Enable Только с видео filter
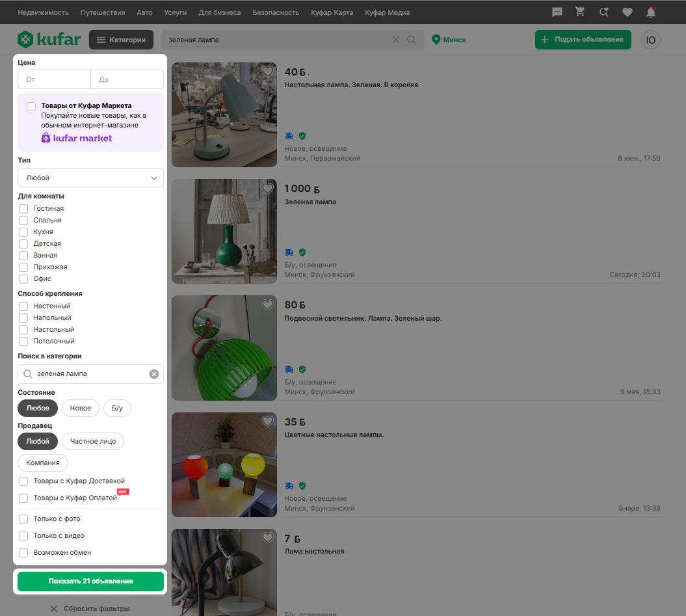 click(x=23, y=536)
